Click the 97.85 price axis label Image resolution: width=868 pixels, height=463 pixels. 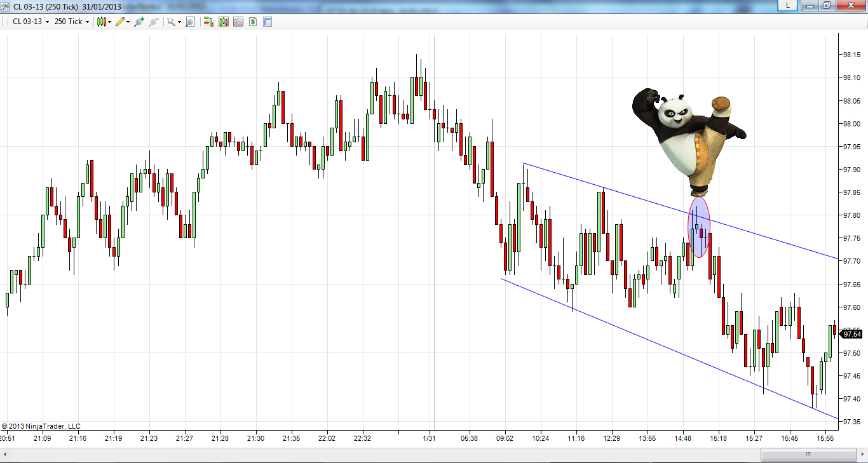(851, 192)
